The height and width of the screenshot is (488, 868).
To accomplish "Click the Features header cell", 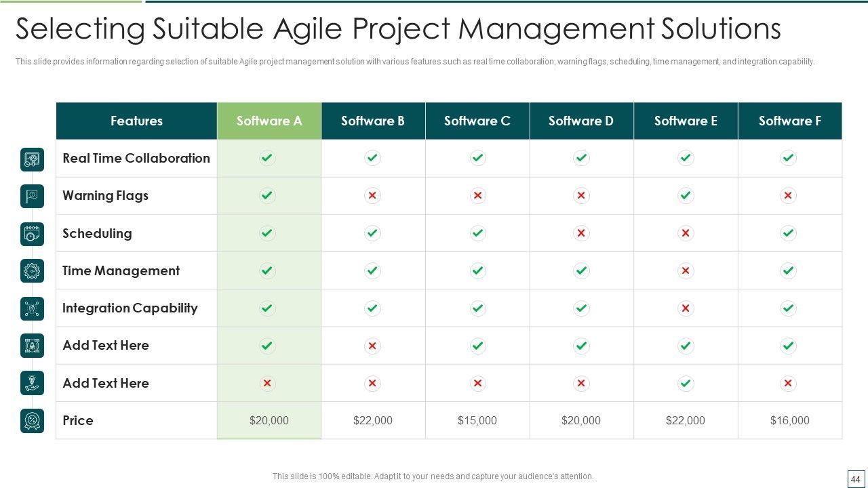I will 136,121.
